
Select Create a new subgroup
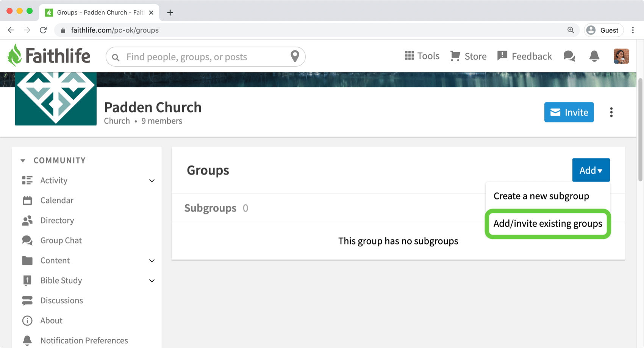click(x=541, y=196)
